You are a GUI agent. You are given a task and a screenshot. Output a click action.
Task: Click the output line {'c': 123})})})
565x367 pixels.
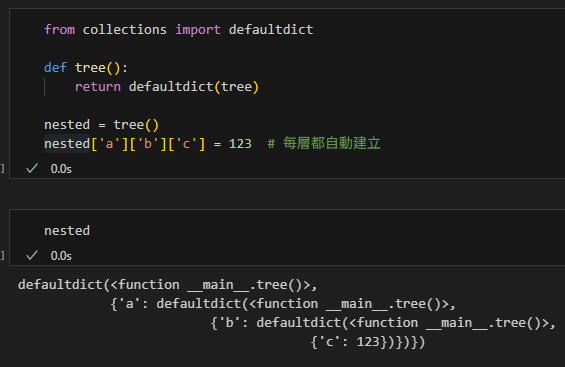pos(368,342)
